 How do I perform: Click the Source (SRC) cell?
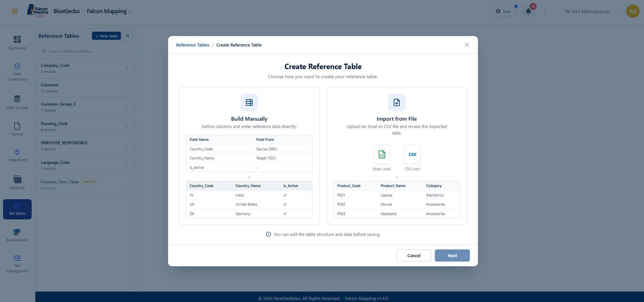coord(267,149)
